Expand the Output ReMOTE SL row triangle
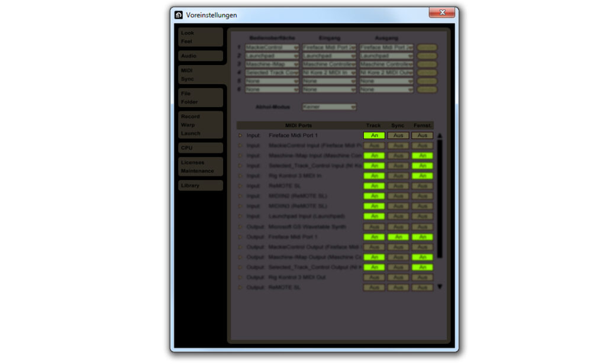606x364 pixels. [240, 288]
